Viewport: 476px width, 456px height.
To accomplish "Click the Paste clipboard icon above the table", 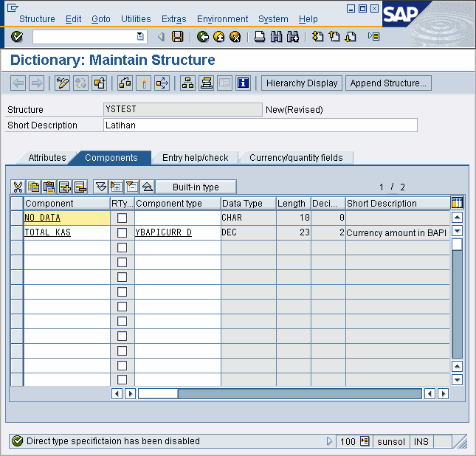I will tap(49, 187).
